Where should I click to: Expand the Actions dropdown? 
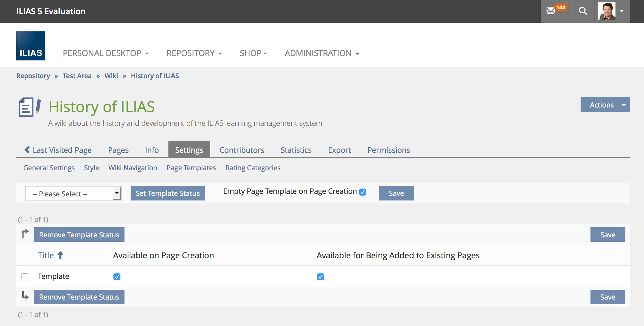click(x=605, y=105)
